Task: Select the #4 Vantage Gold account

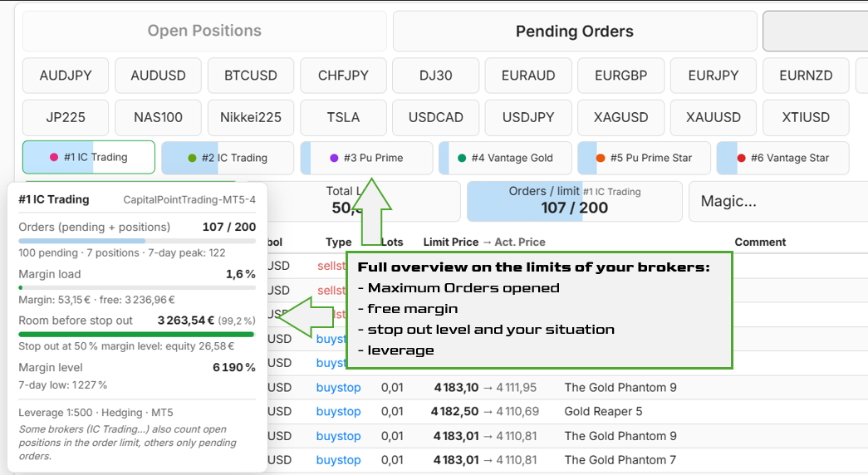Action: pos(505,158)
